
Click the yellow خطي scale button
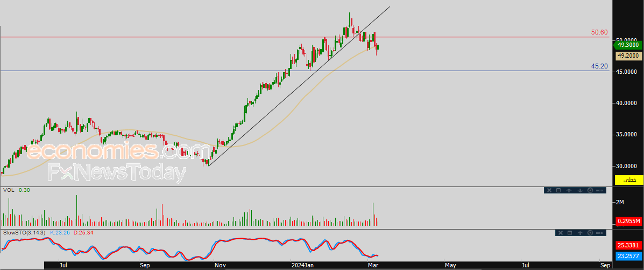pyautogui.click(x=629, y=180)
